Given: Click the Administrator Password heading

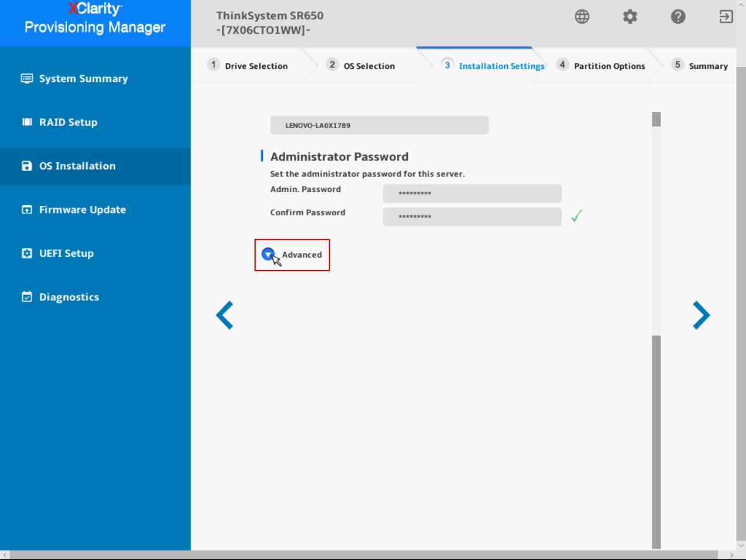Looking at the screenshot, I should coord(339,157).
